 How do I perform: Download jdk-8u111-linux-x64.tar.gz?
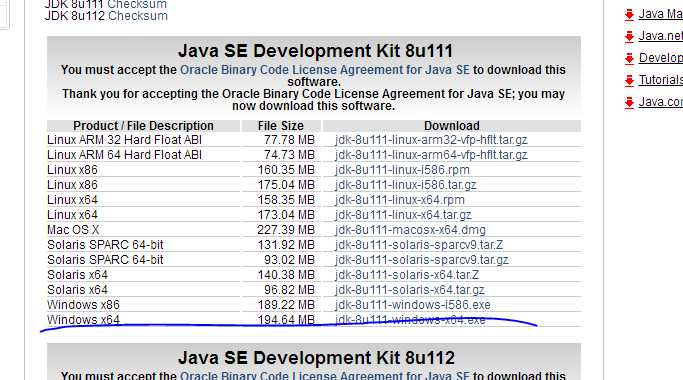coord(403,215)
